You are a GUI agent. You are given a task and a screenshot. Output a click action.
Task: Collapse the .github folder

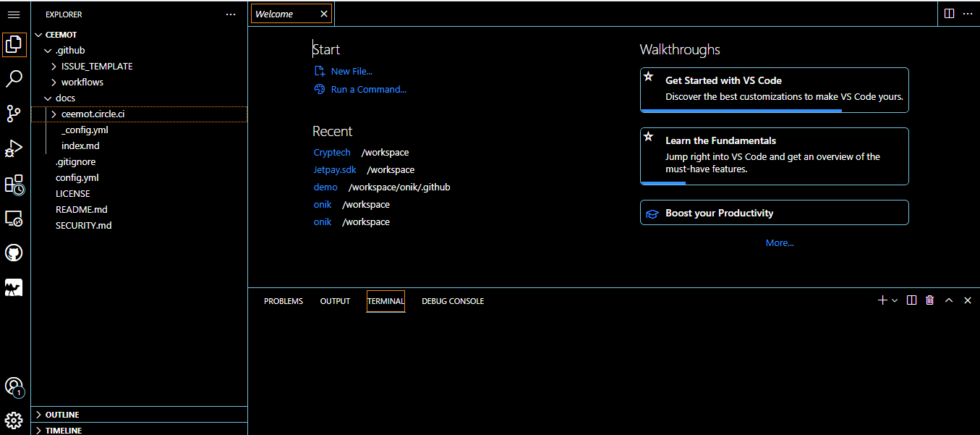pyautogui.click(x=48, y=51)
